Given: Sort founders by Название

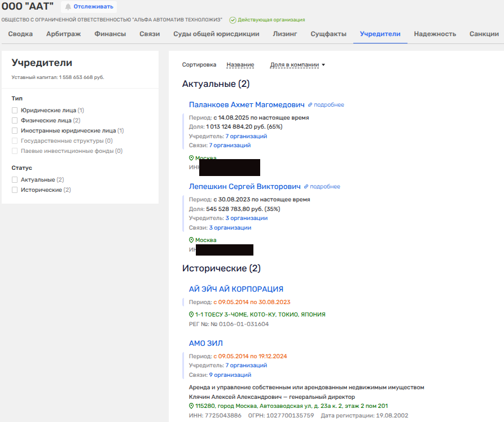Looking at the screenshot, I should (x=240, y=65).
